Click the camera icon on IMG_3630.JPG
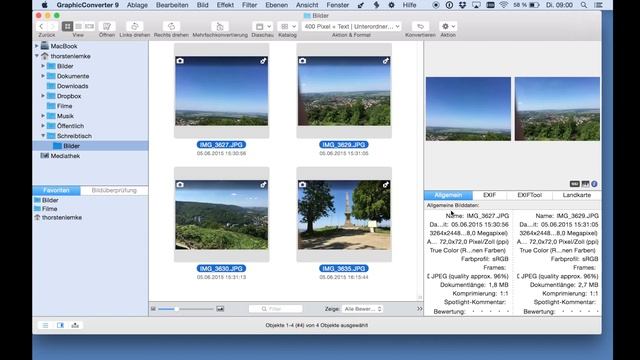Viewport: 640px width, 360px height. 180,184
